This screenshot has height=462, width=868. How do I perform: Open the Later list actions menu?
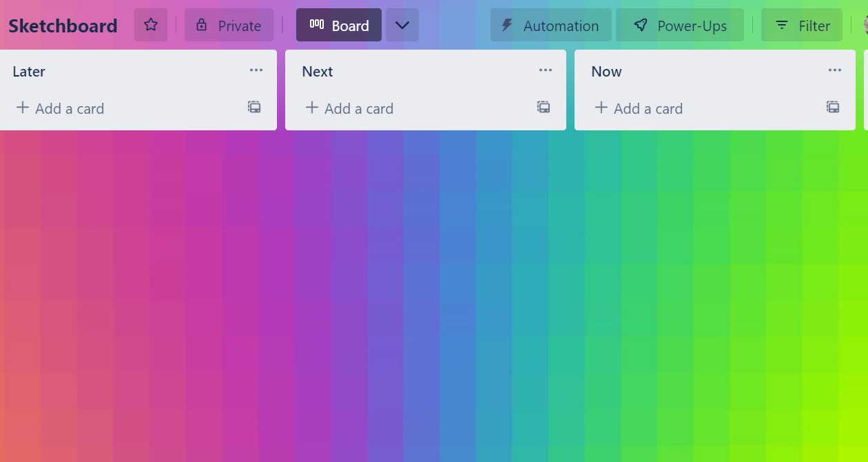256,70
